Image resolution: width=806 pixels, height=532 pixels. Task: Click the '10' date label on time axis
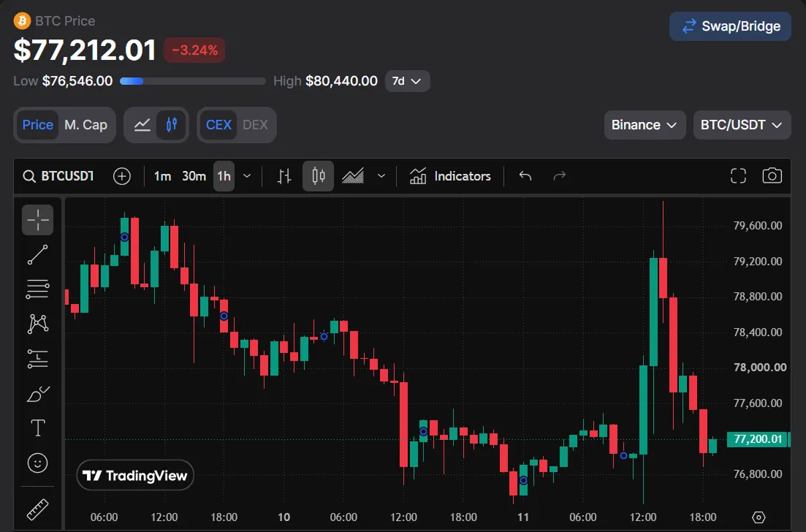[284, 517]
